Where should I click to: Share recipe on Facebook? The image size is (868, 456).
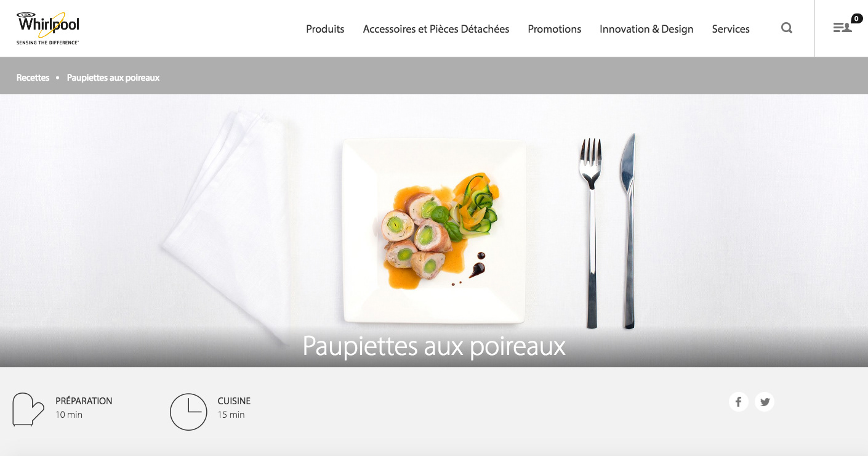(x=739, y=402)
